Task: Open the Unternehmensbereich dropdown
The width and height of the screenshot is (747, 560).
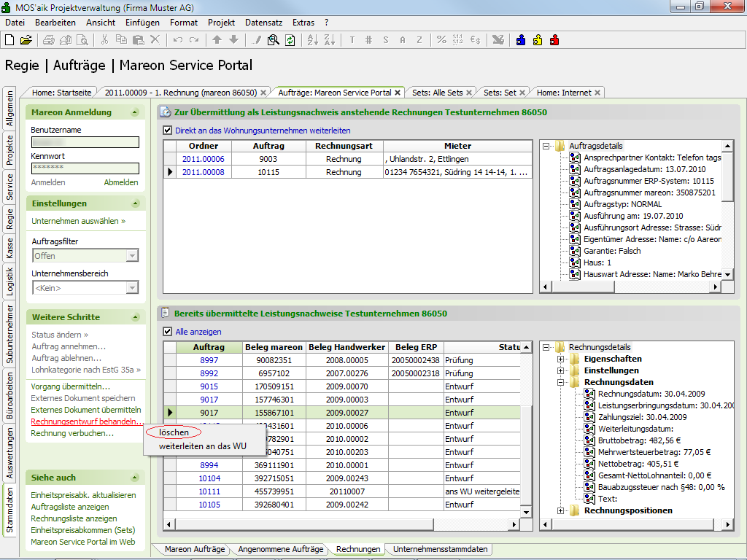Action: click(x=133, y=287)
